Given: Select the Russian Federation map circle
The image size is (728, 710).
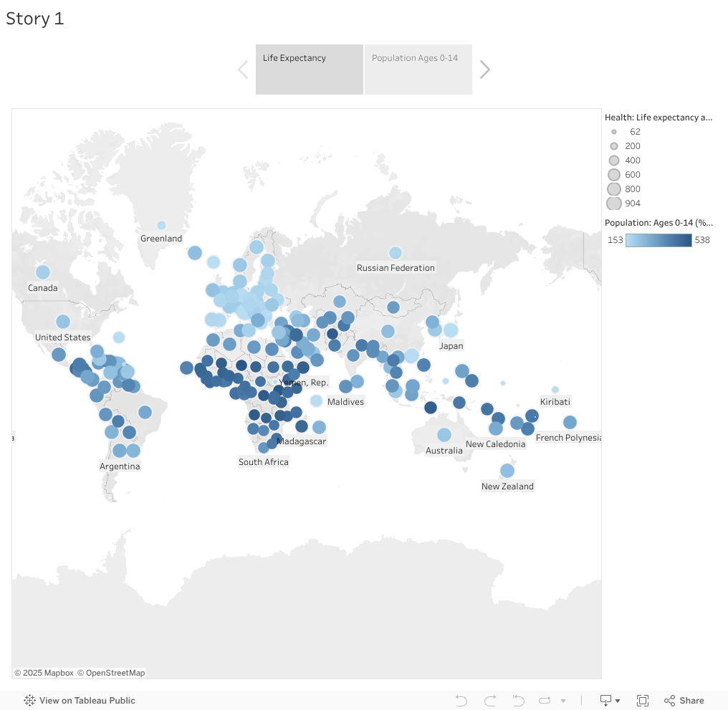Looking at the screenshot, I should pyautogui.click(x=396, y=253).
